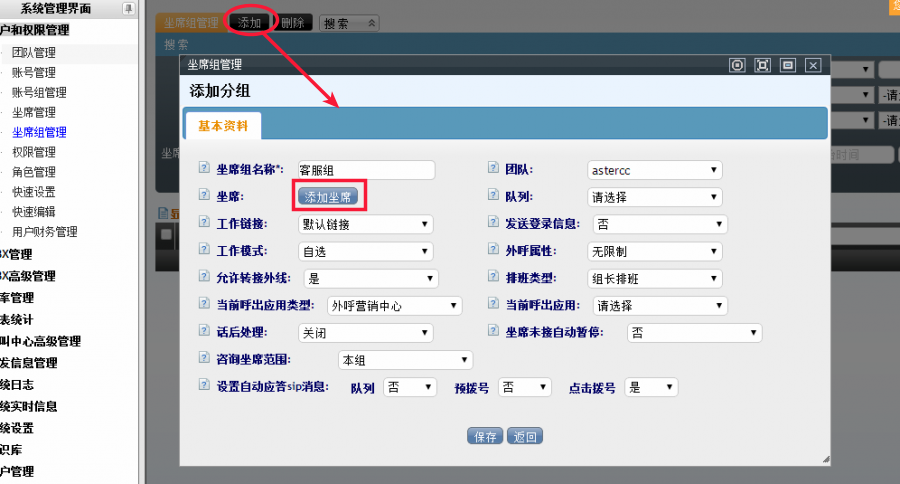Click the dialog's circular refresh icon in title bar
Screen dimensions: 900x484
(x=738, y=65)
